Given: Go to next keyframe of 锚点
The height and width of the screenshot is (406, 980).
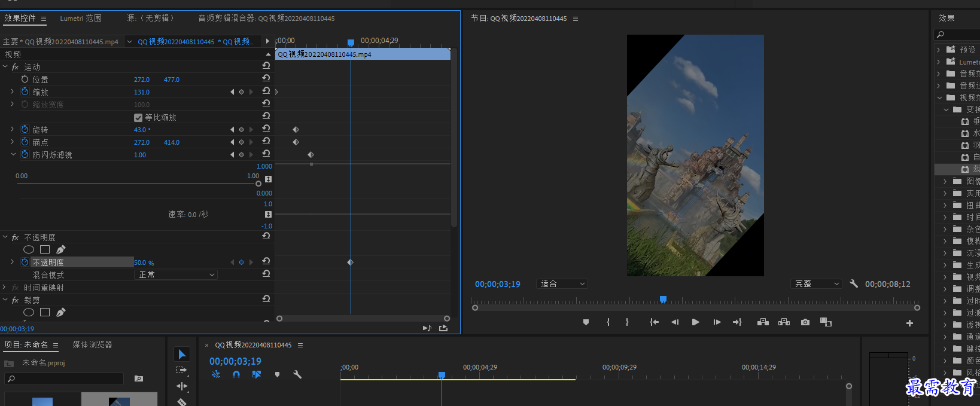Looking at the screenshot, I should [251, 142].
